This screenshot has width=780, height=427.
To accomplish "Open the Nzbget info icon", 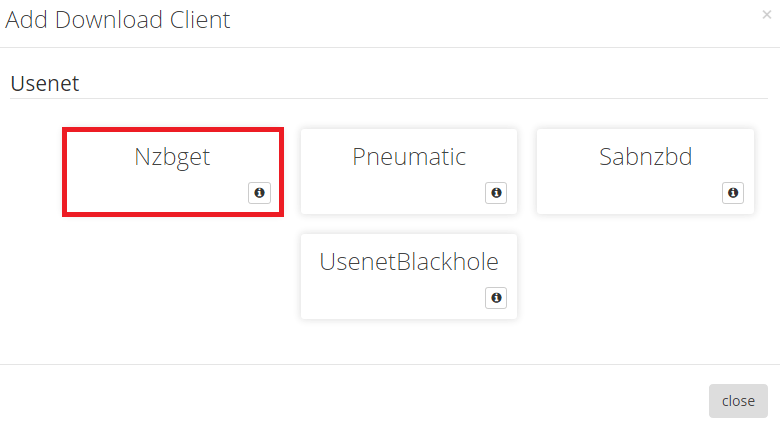I will tap(259, 193).
